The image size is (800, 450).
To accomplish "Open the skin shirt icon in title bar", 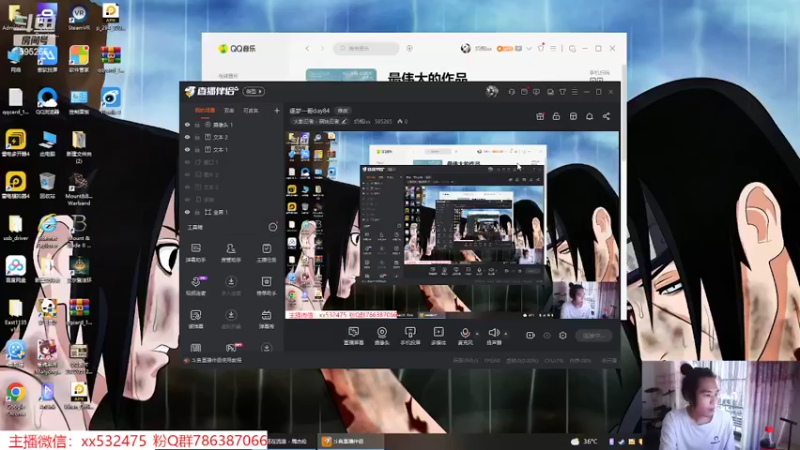I will tap(562, 92).
